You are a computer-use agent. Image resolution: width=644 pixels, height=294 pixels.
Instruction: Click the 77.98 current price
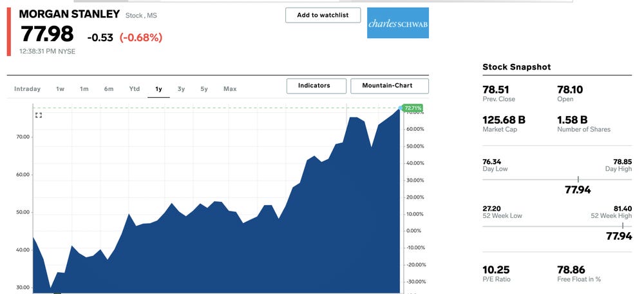47,34
